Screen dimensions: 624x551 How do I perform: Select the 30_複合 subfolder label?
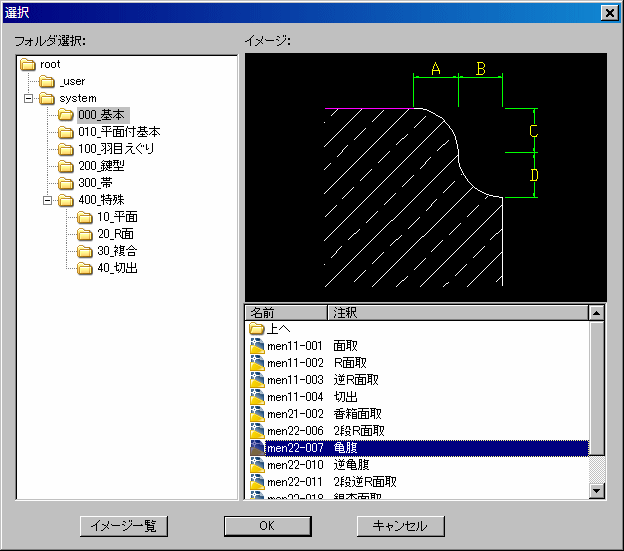[117, 251]
